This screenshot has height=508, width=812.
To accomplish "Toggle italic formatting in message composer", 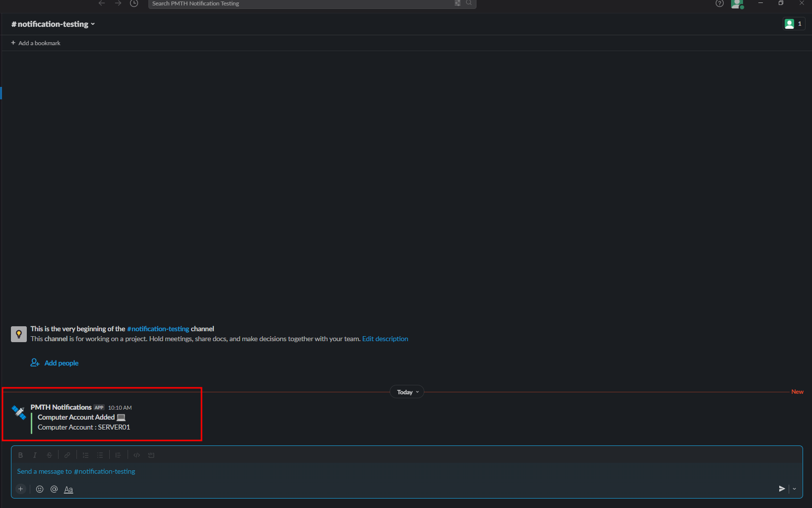I will point(35,455).
